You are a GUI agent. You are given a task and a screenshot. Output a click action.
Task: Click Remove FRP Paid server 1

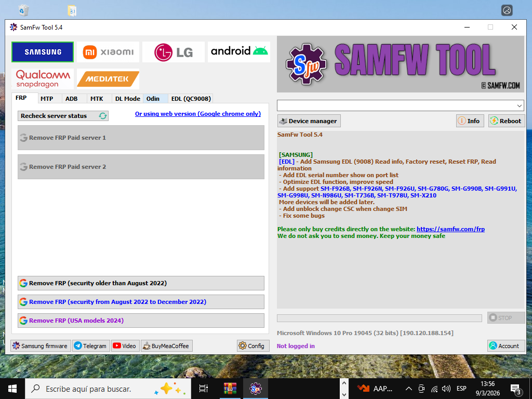(x=141, y=138)
